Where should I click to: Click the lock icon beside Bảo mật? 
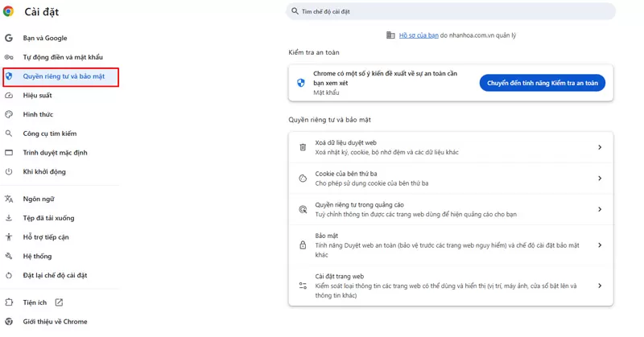coord(303,245)
